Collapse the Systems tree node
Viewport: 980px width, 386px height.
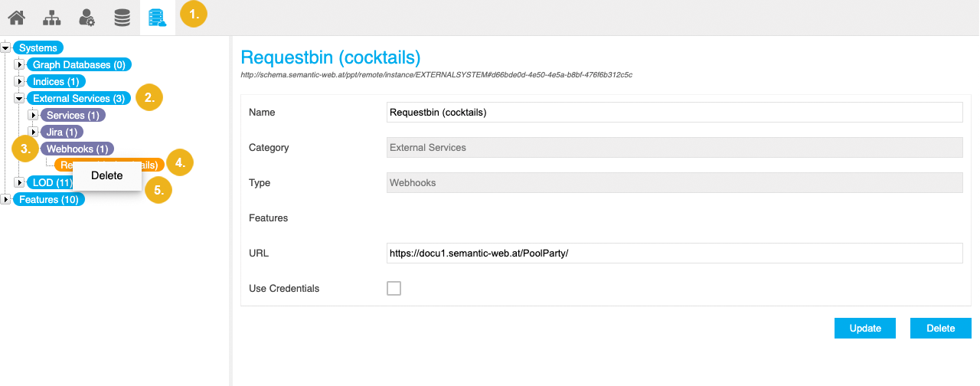coord(6,47)
